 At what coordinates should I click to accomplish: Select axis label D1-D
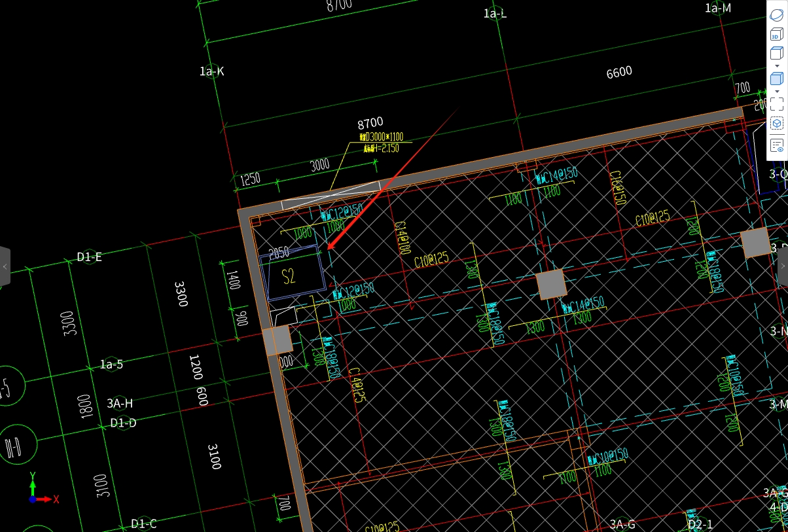pos(123,423)
